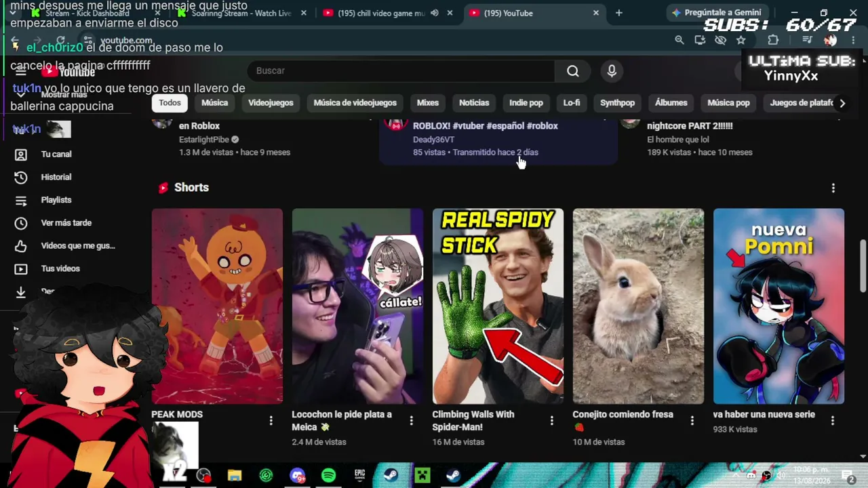Click the page vertical scrollbar thumb
Screen dimensions: 868x488
click(863, 266)
